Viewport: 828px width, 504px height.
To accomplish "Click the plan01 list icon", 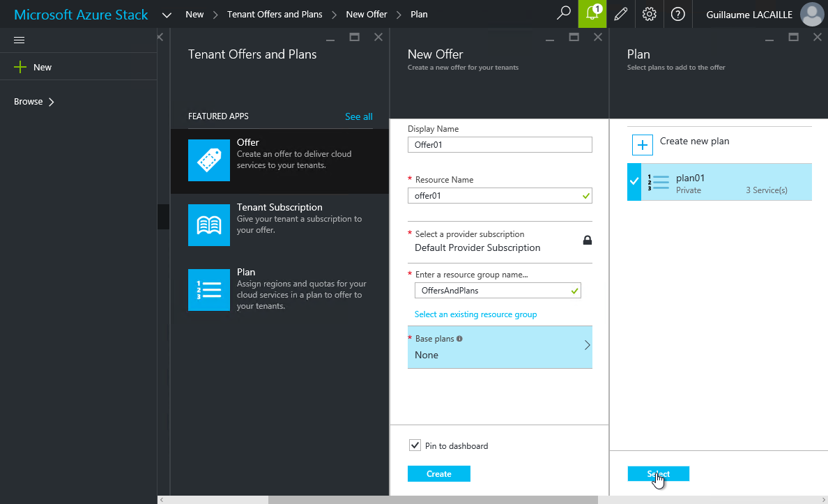I will pos(659,182).
